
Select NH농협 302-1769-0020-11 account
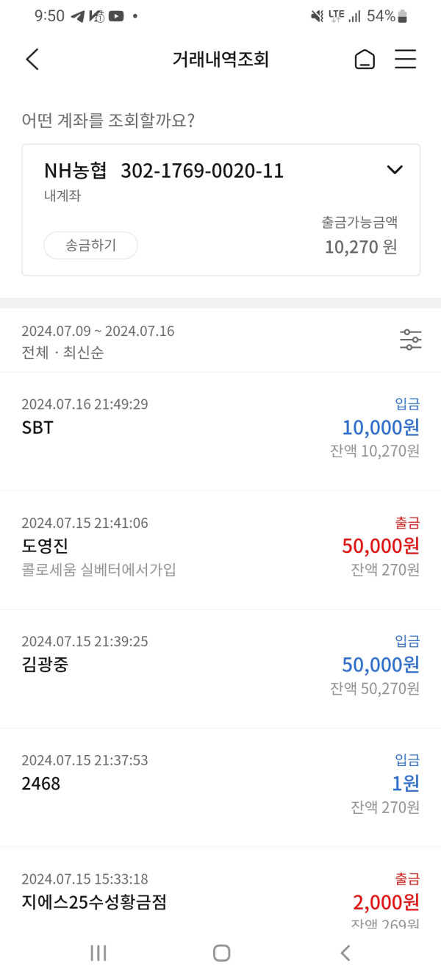[164, 171]
